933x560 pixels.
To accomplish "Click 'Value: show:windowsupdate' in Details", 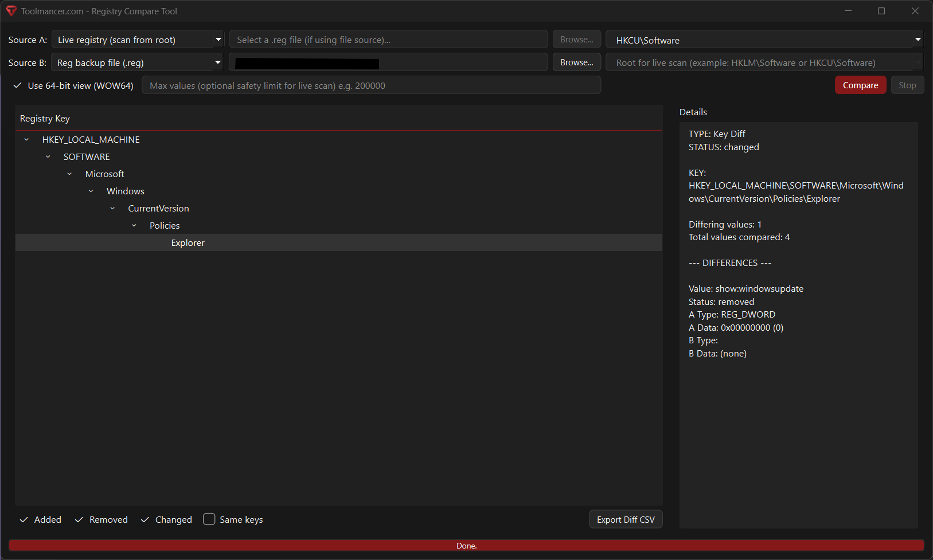I will click(745, 288).
